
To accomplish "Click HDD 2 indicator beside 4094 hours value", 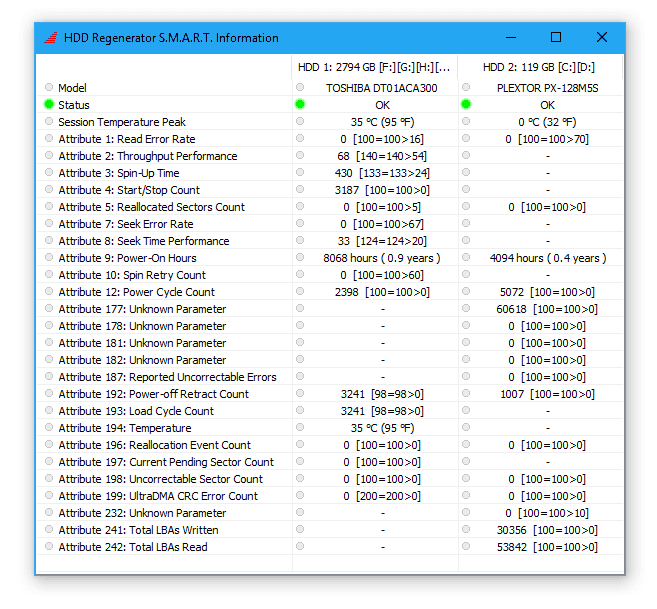I will click(466, 257).
